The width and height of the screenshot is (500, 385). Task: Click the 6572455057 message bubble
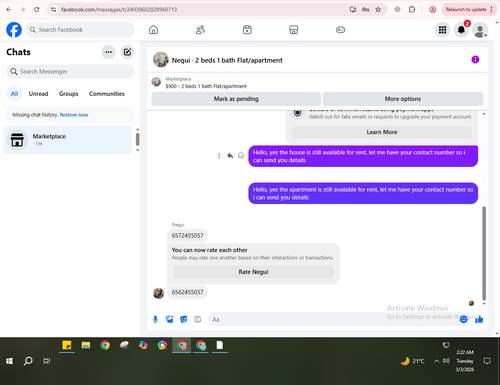point(187,235)
